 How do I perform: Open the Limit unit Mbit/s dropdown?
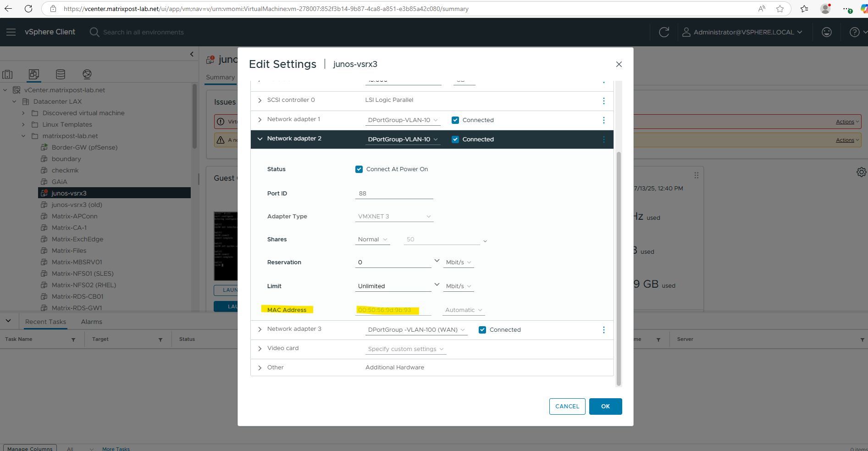click(458, 286)
